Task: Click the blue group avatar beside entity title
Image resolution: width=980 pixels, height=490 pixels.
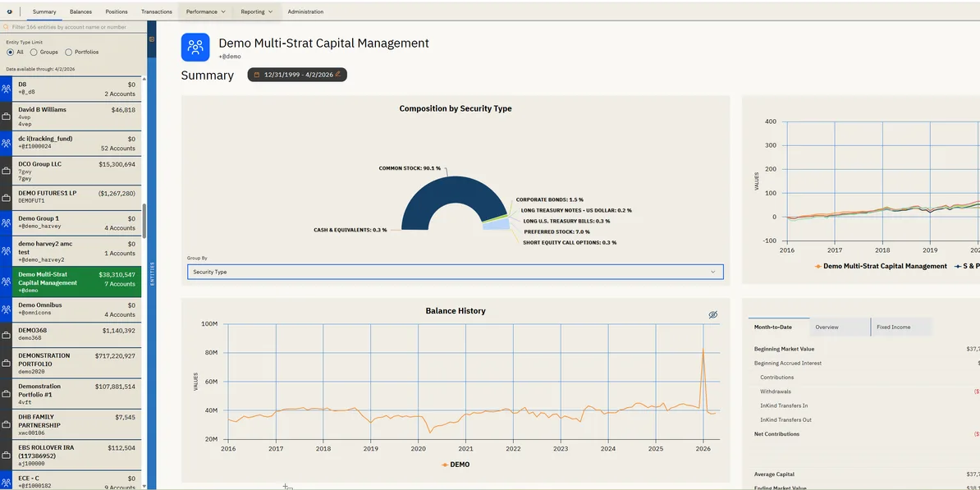Action: click(x=195, y=47)
